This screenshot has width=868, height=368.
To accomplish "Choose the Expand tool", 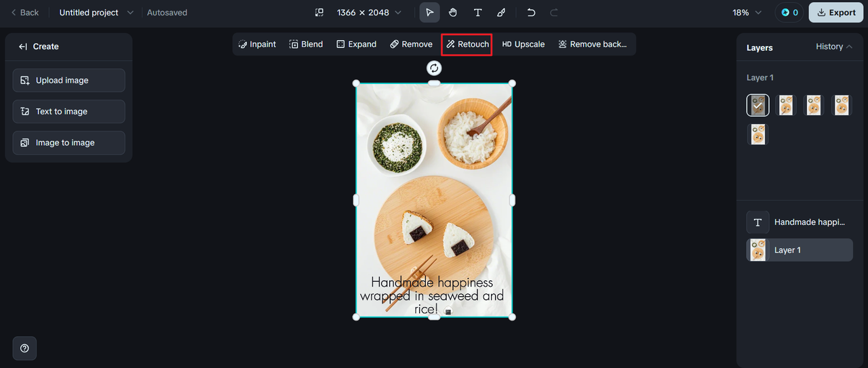I will click(356, 44).
